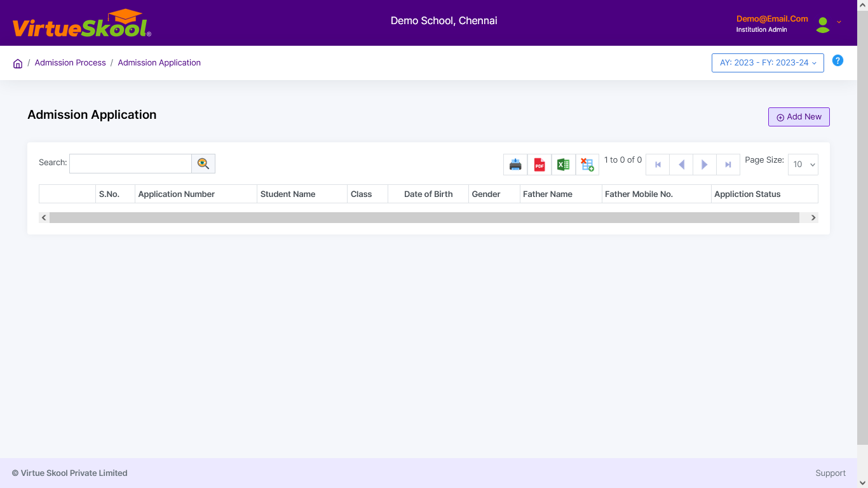This screenshot has width=868, height=488.
Task: Go to first page of results
Action: tap(658, 165)
